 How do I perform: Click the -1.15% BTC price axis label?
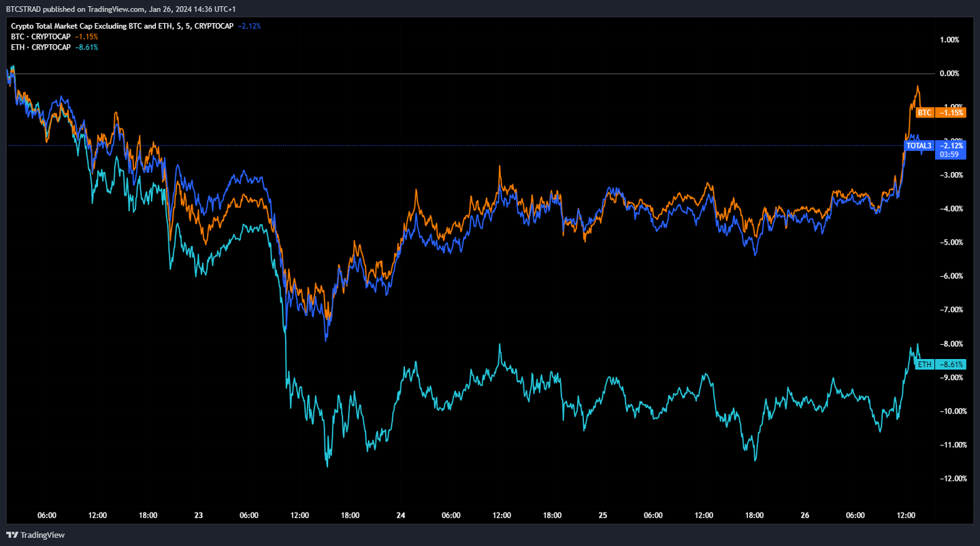pos(951,113)
